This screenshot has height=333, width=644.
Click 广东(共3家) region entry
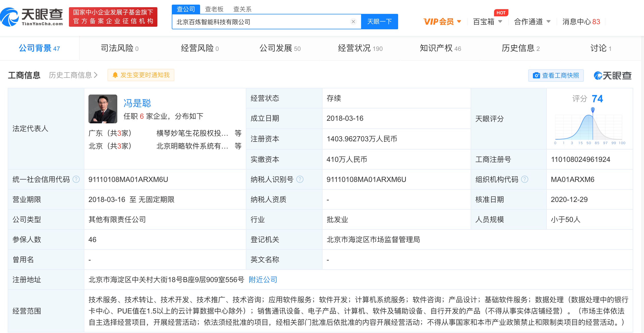110,133
